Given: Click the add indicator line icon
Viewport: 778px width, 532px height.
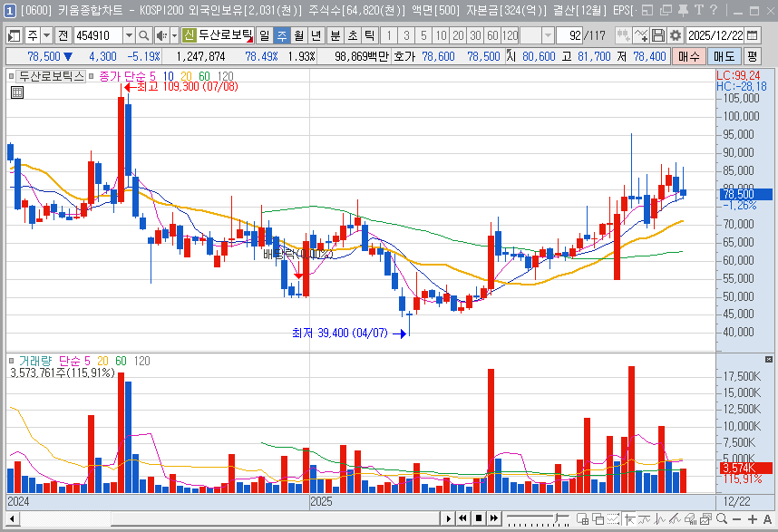Looking at the screenshot, I should [x=640, y=35].
